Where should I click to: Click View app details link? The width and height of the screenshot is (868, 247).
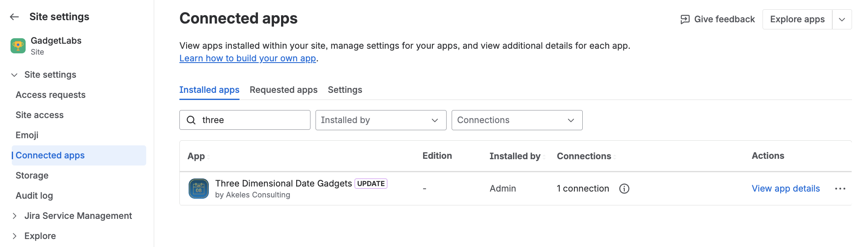785,189
